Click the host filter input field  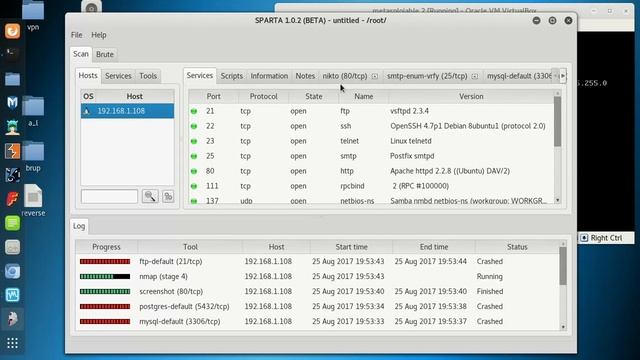[109, 196]
